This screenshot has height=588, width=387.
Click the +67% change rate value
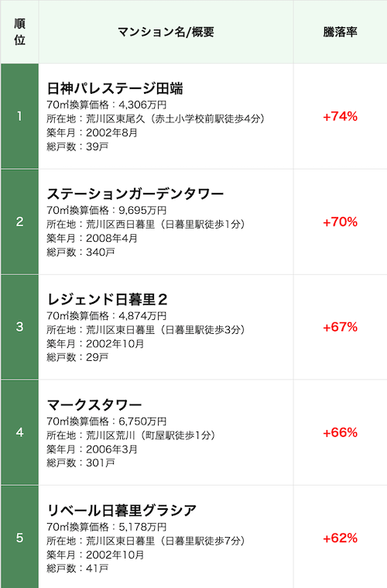point(340,327)
